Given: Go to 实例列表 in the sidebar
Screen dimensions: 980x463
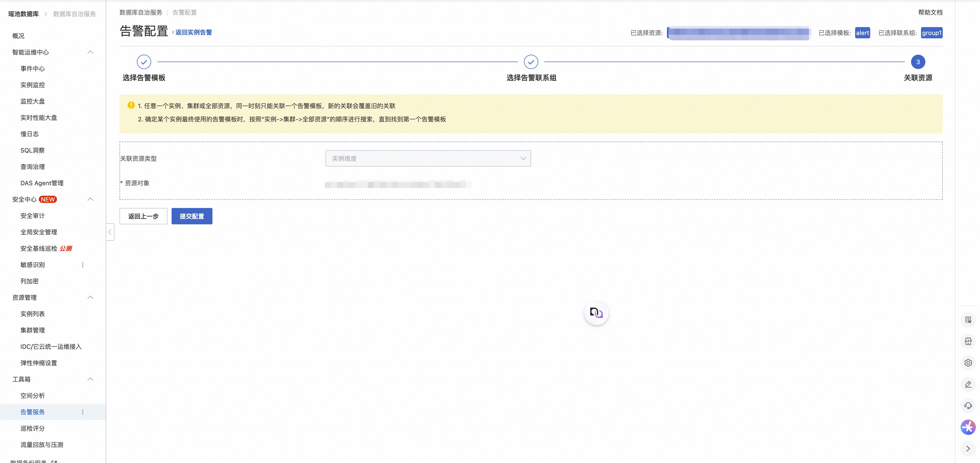Looking at the screenshot, I should 32,314.
